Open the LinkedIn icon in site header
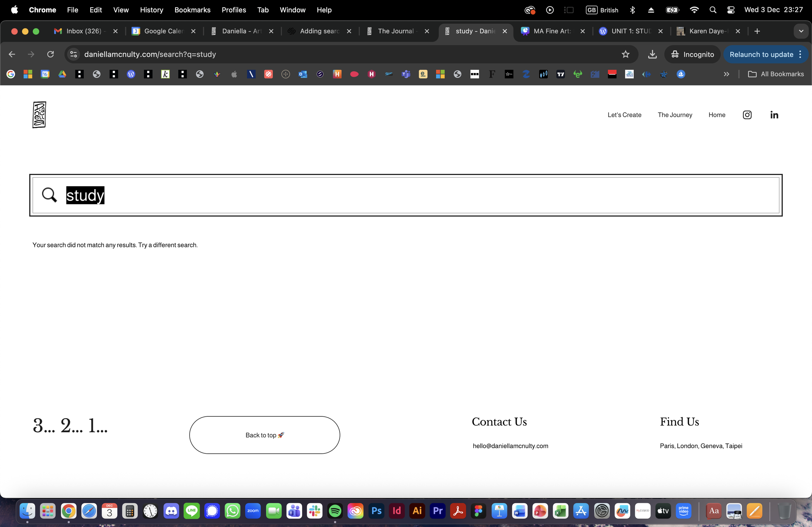 coord(774,115)
